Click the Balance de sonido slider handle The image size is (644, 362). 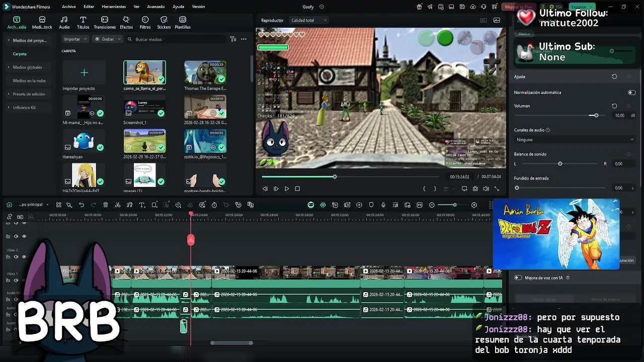point(560,163)
